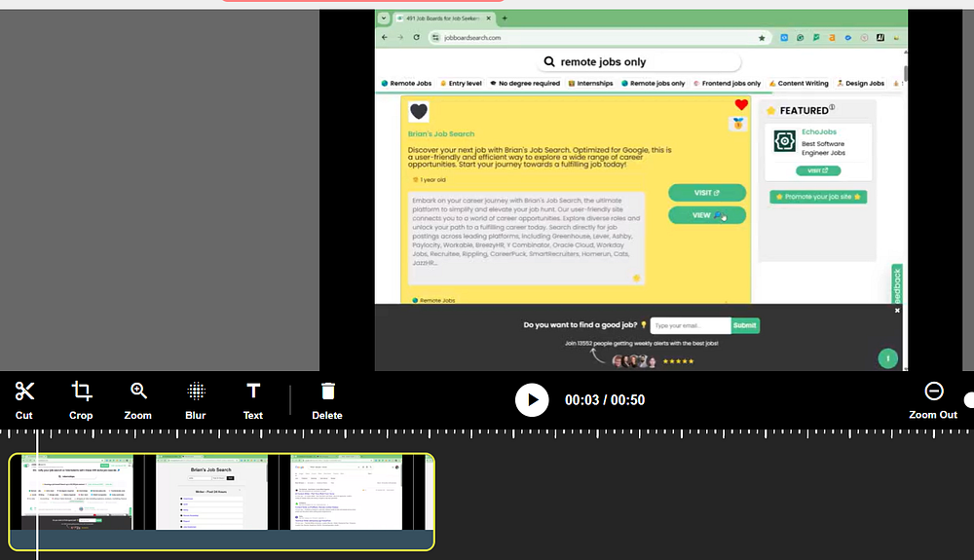Select the first clip thumbnail in timeline
Viewport: 974px width, 560px height.
77,493
